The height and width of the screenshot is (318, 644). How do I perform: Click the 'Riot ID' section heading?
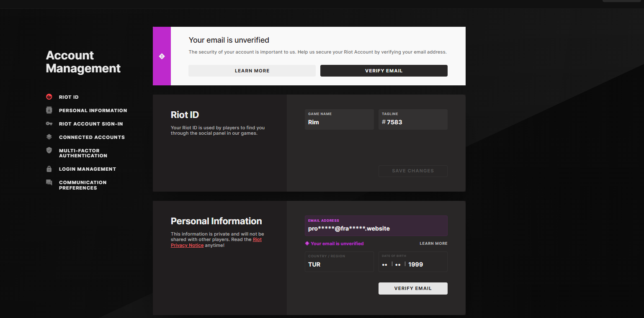[x=185, y=115]
